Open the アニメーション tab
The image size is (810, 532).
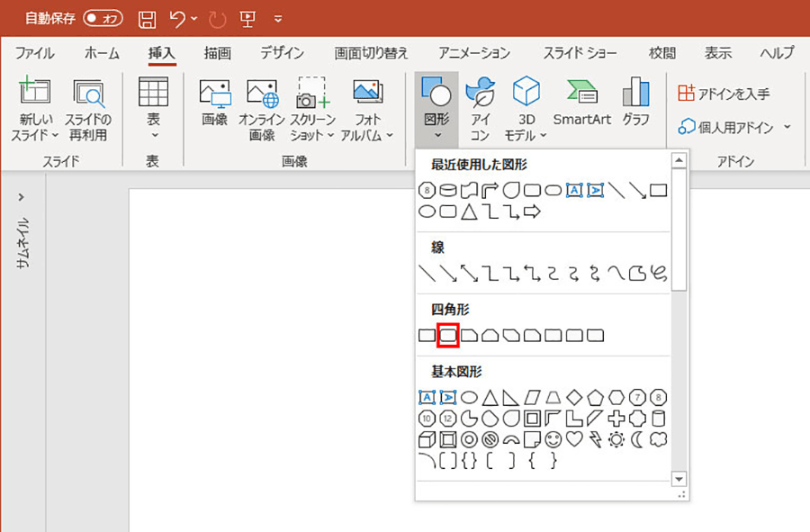[474, 53]
